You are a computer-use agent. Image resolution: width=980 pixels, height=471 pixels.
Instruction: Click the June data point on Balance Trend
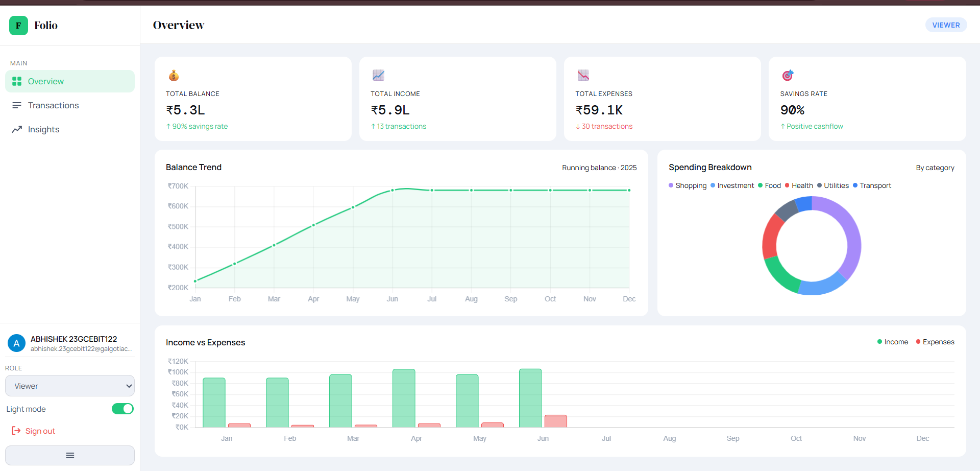(393, 191)
